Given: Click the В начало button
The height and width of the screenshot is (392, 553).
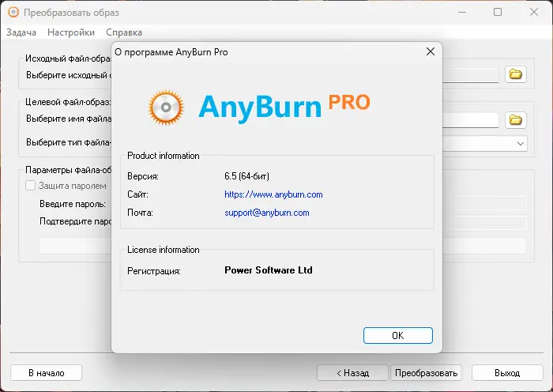Looking at the screenshot, I should click(46, 373).
